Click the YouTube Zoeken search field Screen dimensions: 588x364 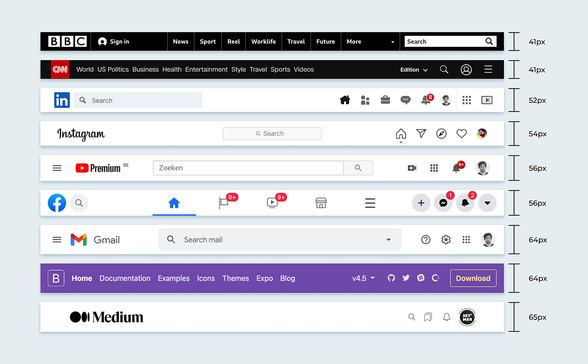[248, 168]
